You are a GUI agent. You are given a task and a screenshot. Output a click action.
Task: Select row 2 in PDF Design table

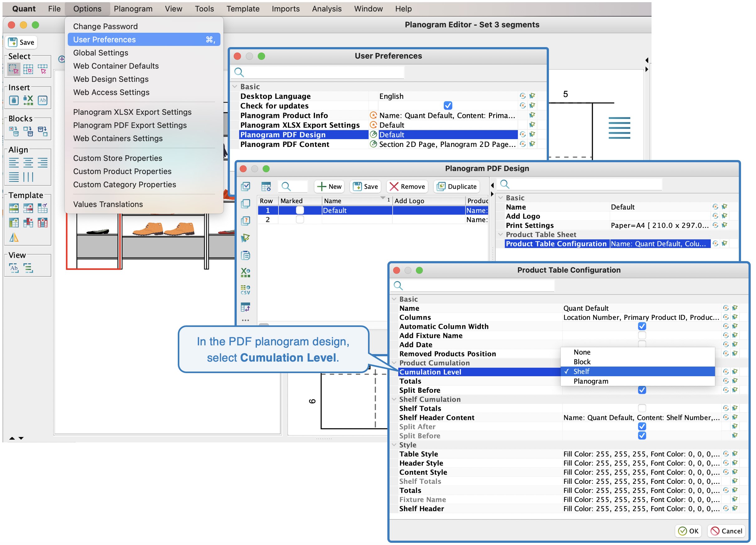(x=373, y=220)
